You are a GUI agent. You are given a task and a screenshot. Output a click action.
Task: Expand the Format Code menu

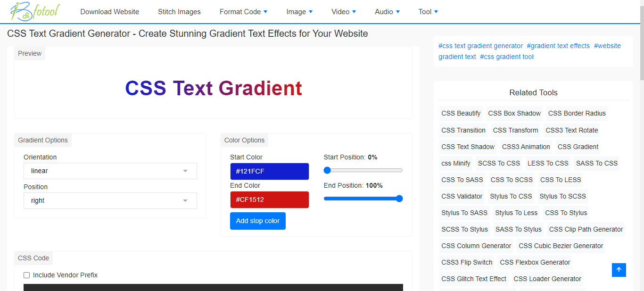(243, 12)
